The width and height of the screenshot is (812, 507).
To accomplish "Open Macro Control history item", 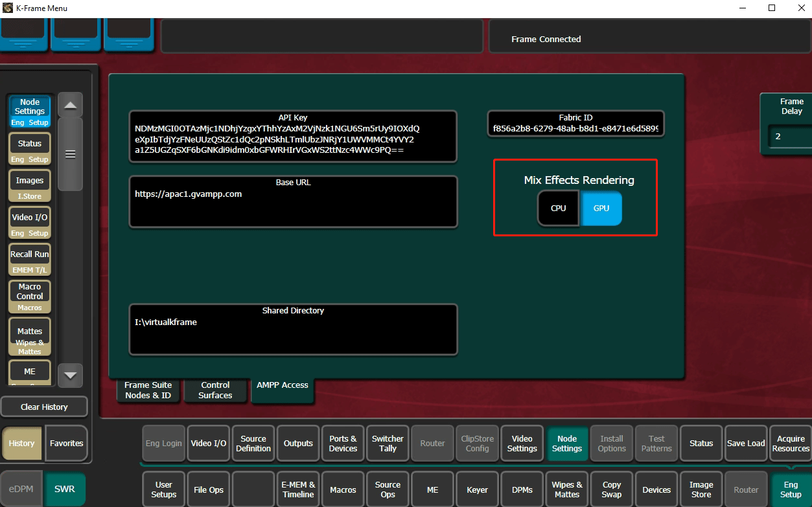I will click(30, 297).
